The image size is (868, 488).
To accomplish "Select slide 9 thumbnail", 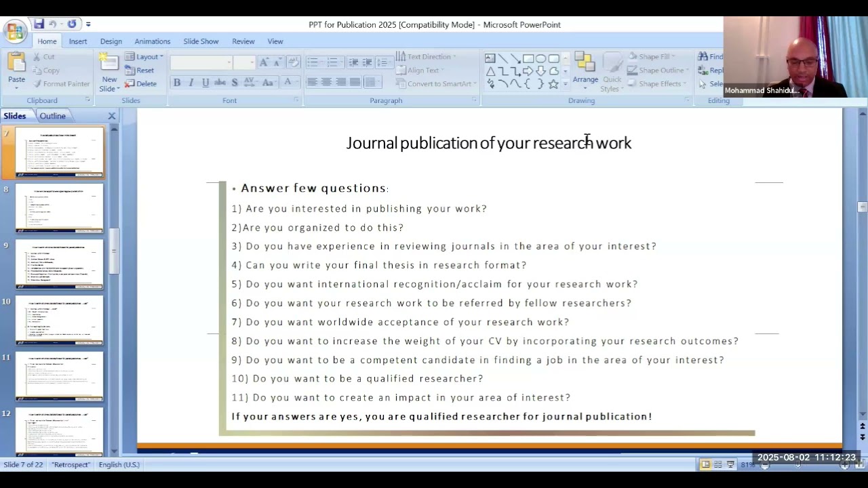I will (x=59, y=264).
